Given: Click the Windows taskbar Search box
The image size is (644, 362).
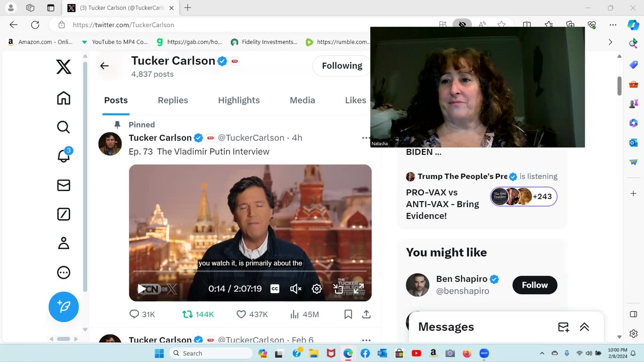Looking at the screenshot, I should tap(211, 353).
